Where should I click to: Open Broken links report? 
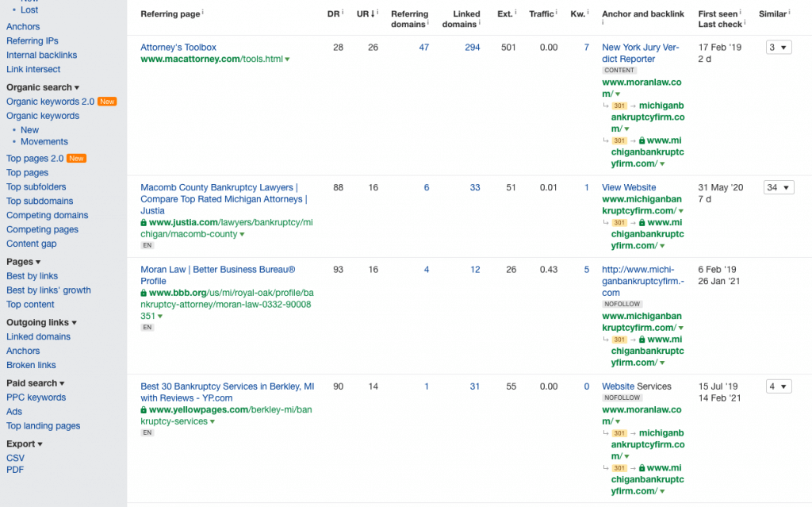[x=31, y=365]
